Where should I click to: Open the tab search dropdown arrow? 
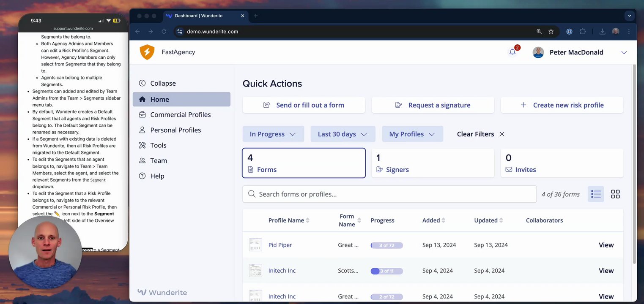(x=630, y=16)
